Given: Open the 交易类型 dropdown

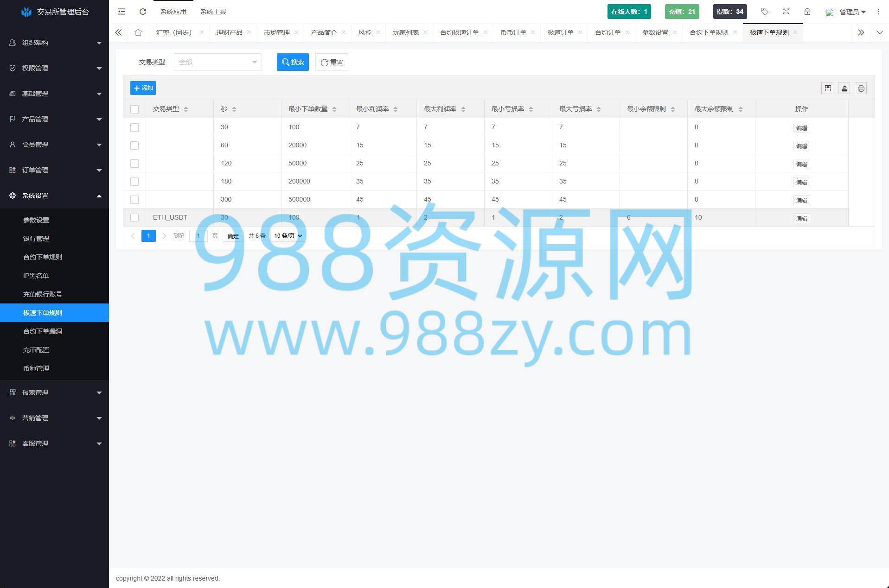Looking at the screenshot, I should 217,62.
